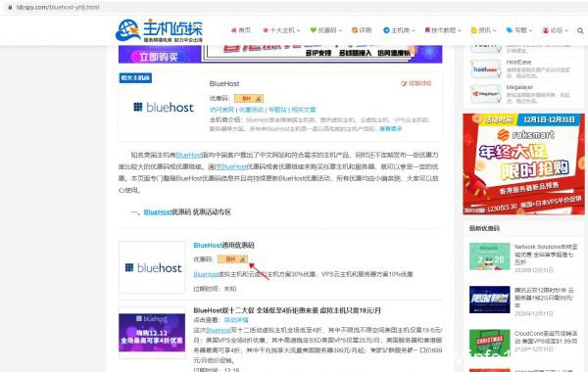Open the 十大主机 menu
The image size is (588, 372).
tap(281, 30)
